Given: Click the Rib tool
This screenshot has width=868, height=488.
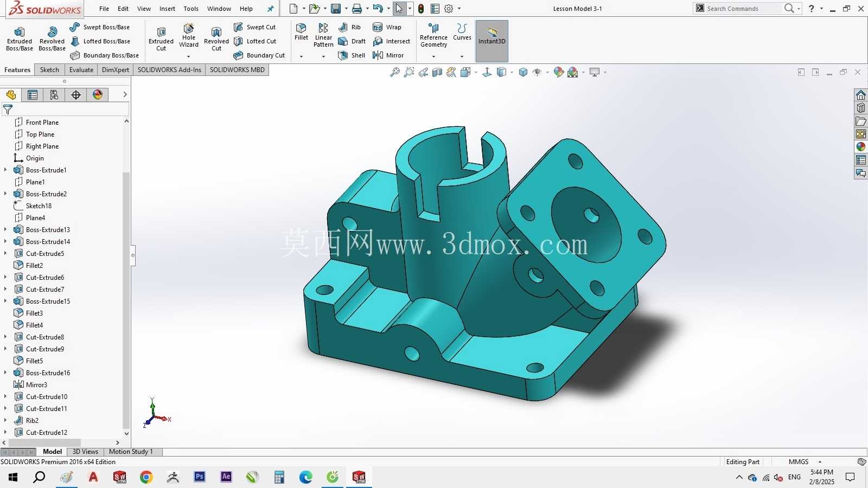Looking at the screenshot, I should (349, 27).
